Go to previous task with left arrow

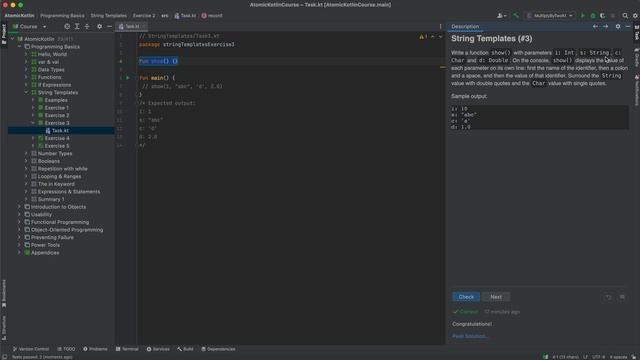coord(595,27)
